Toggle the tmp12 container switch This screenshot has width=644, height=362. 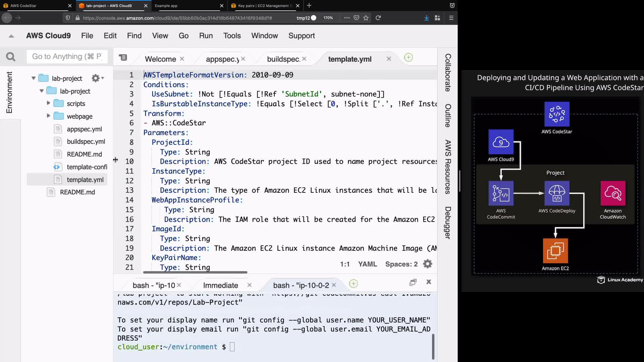pos(313,18)
